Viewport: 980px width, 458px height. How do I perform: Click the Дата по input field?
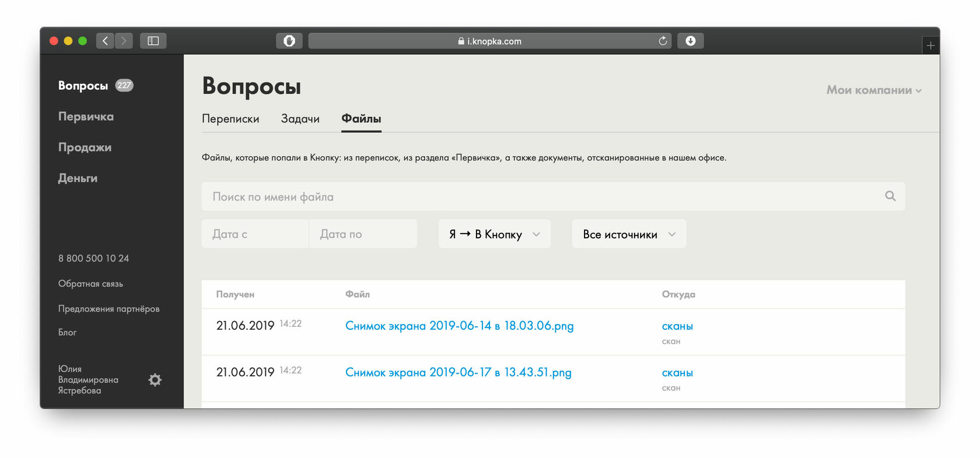pos(363,234)
